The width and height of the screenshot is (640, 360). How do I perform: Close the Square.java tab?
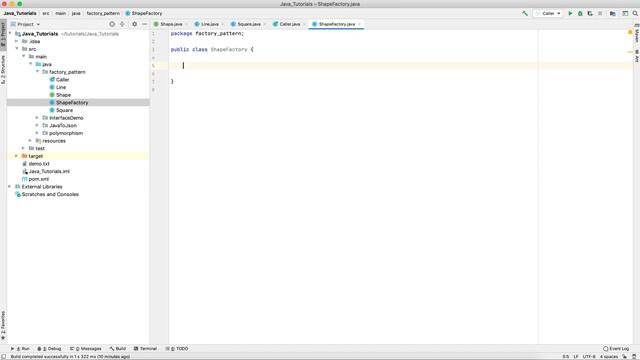[x=264, y=24]
